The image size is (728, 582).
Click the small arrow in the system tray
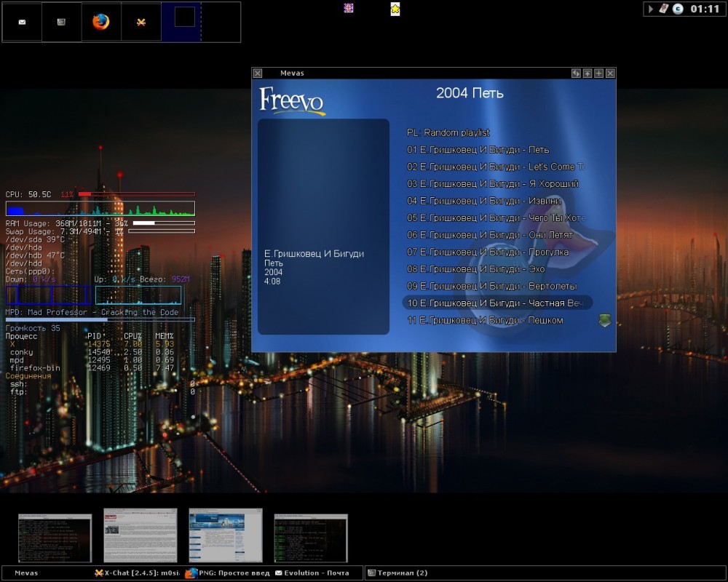650,9
